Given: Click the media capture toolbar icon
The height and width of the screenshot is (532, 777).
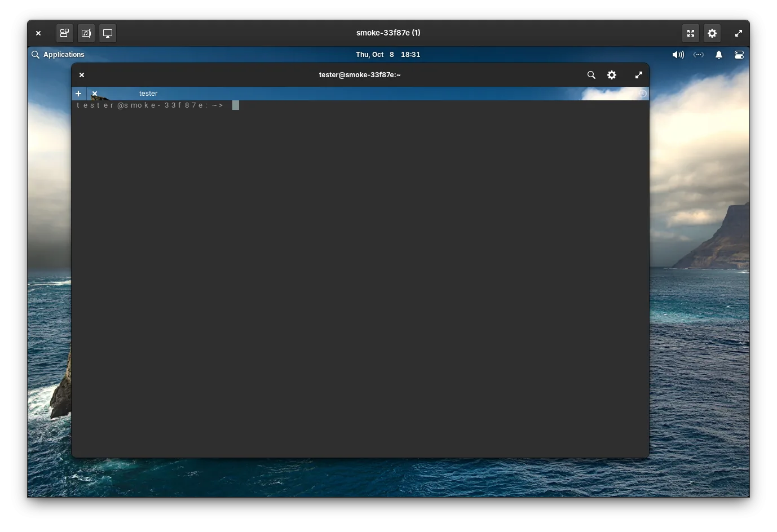Looking at the screenshot, I should pyautogui.click(x=86, y=33).
